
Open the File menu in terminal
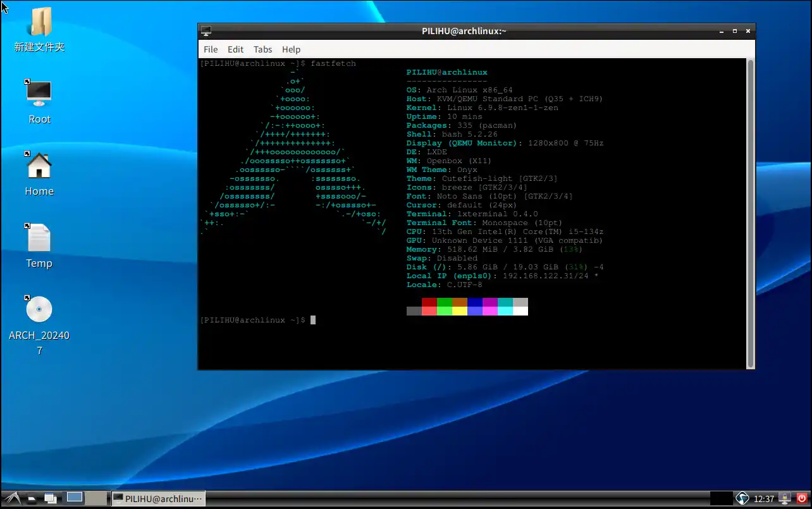pyautogui.click(x=211, y=49)
